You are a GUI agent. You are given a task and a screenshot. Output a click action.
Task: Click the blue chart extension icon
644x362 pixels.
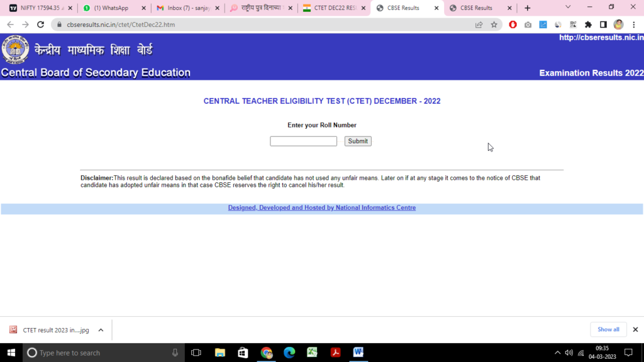coord(543,25)
